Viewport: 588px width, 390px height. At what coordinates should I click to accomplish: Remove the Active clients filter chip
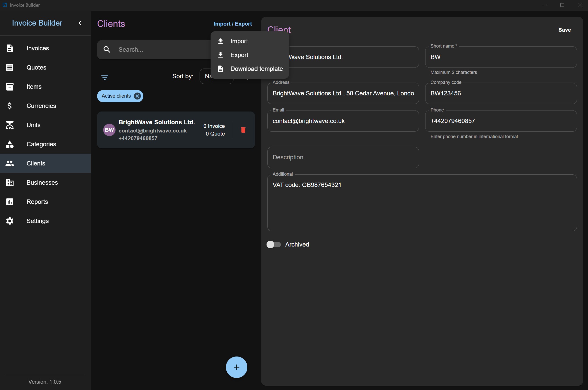(137, 96)
